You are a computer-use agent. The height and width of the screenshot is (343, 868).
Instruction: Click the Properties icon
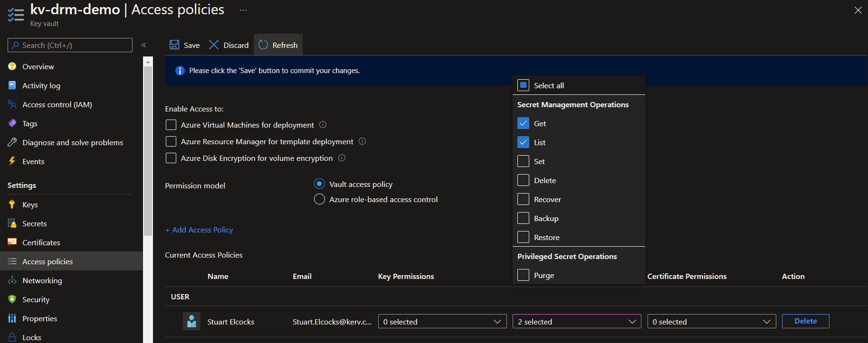[x=12, y=318]
